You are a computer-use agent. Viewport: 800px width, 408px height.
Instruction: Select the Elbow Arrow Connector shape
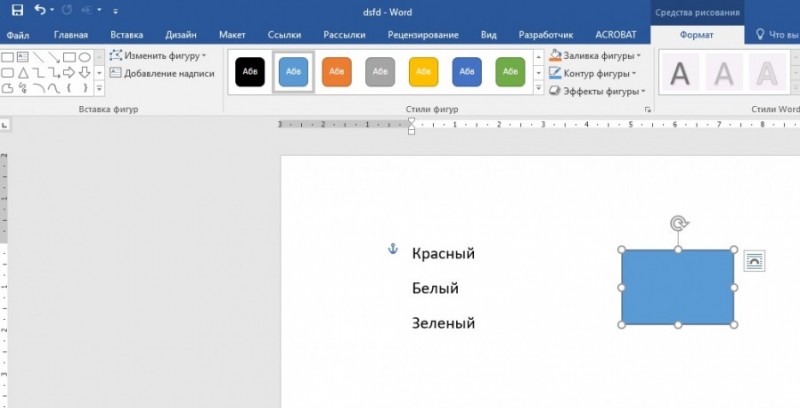(x=54, y=73)
